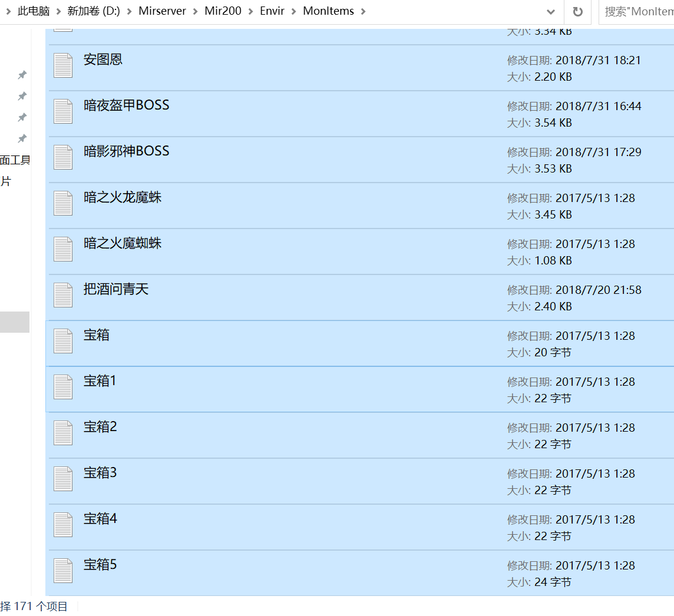Viewport: 674px width, 616px height.
Task: Expand the chevron after Mir200
Action: [250, 12]
